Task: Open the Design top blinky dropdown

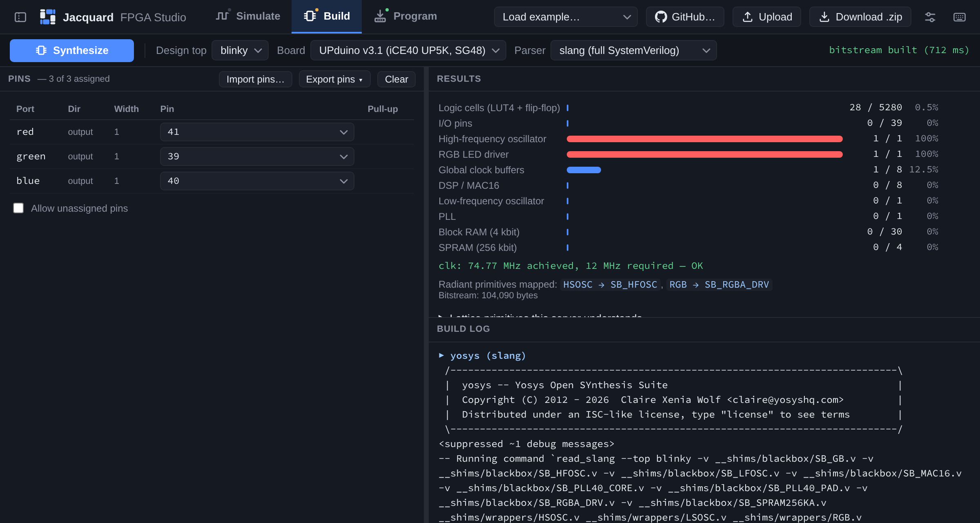Action: pos(240,50)
